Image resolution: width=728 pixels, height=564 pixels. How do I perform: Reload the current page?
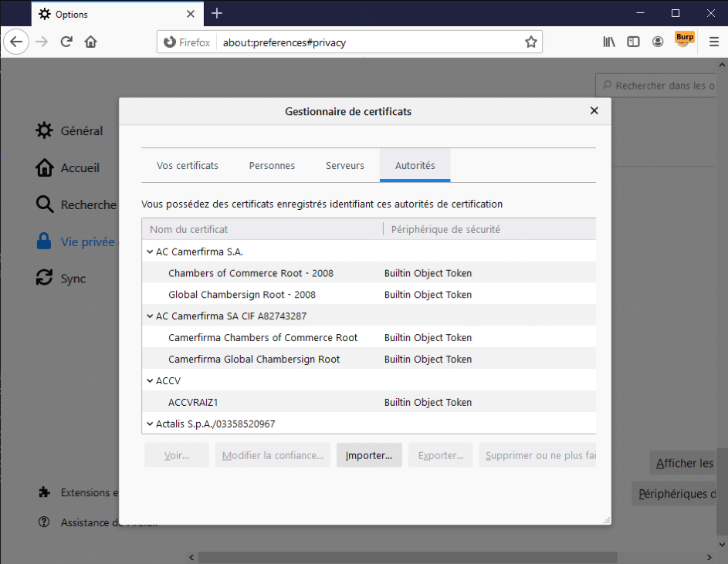(x=66, y=42)
